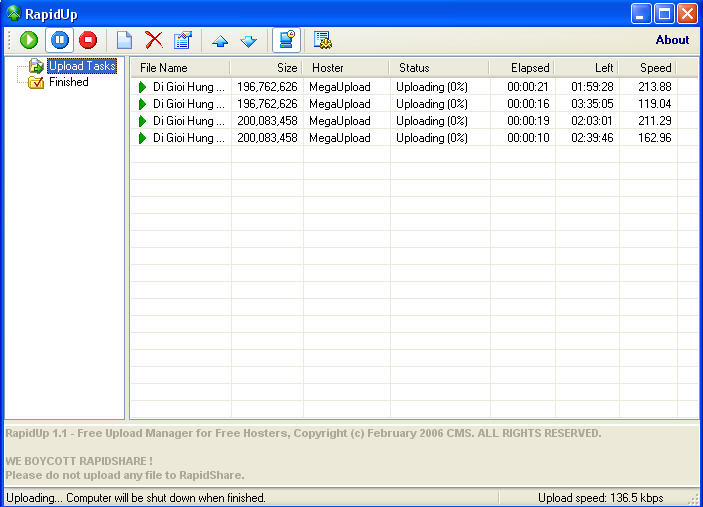This screenshot has width=703, height=507.
Task: Click the time left value 01:59:28
Action: click(592, 87)
